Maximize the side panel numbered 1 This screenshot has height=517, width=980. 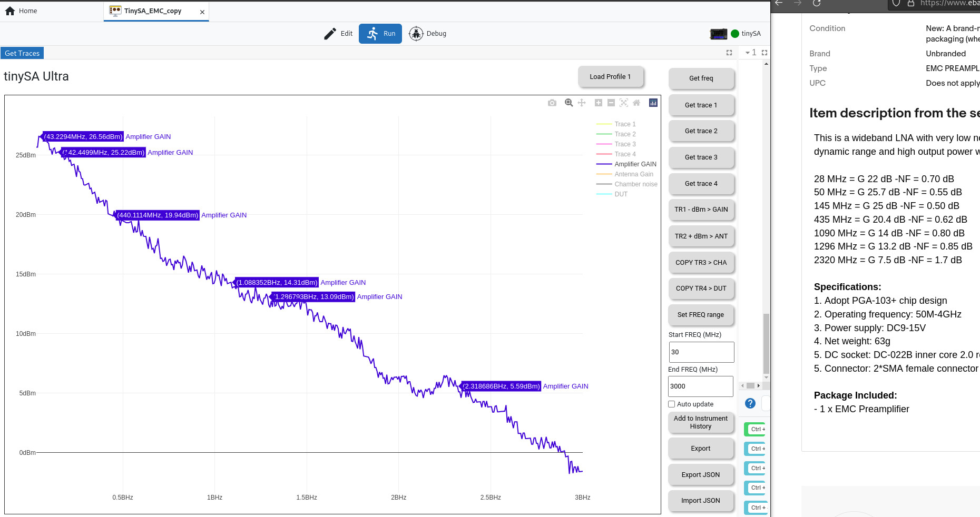[765, 53]
